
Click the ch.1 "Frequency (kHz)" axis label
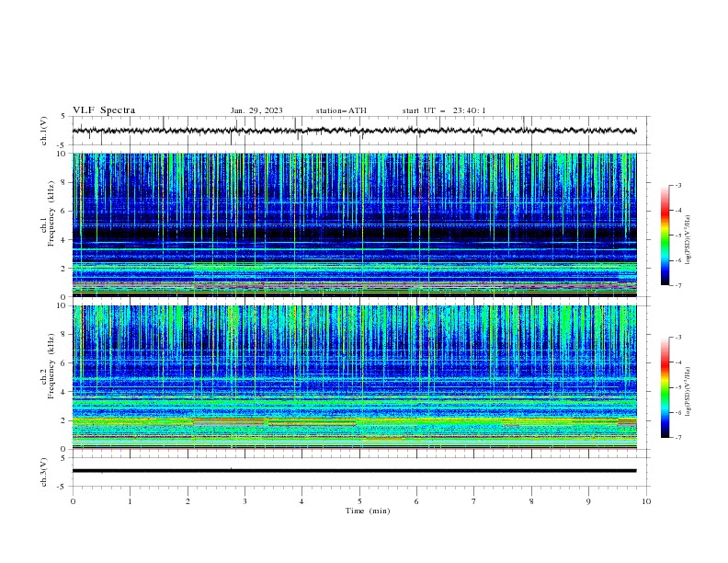pos(51,213)
